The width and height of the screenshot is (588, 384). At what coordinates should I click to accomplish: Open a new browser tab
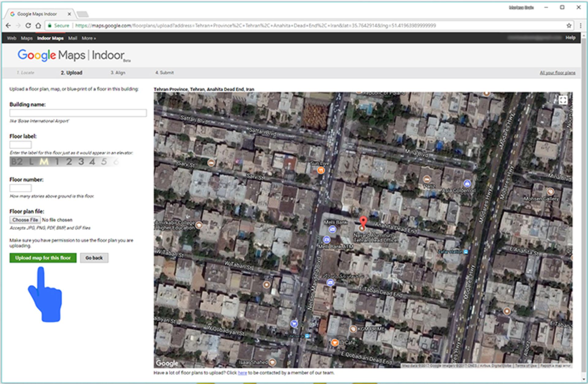82,14
